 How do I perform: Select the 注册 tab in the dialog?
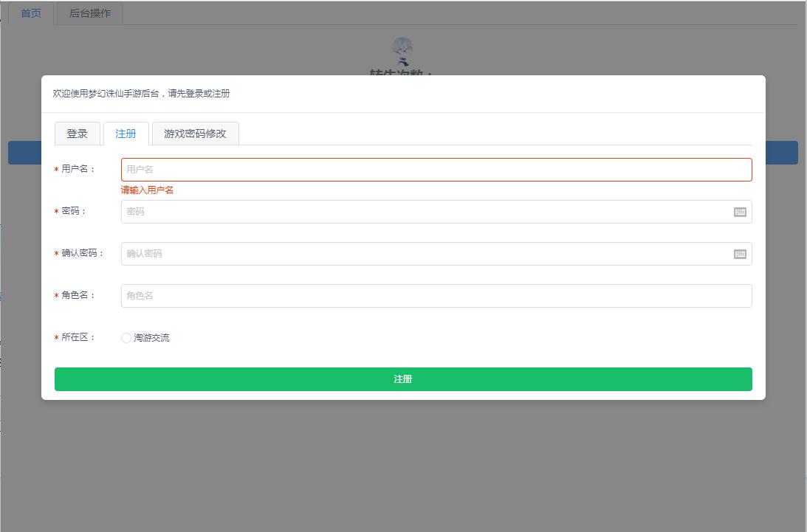(x=126, y=134)
